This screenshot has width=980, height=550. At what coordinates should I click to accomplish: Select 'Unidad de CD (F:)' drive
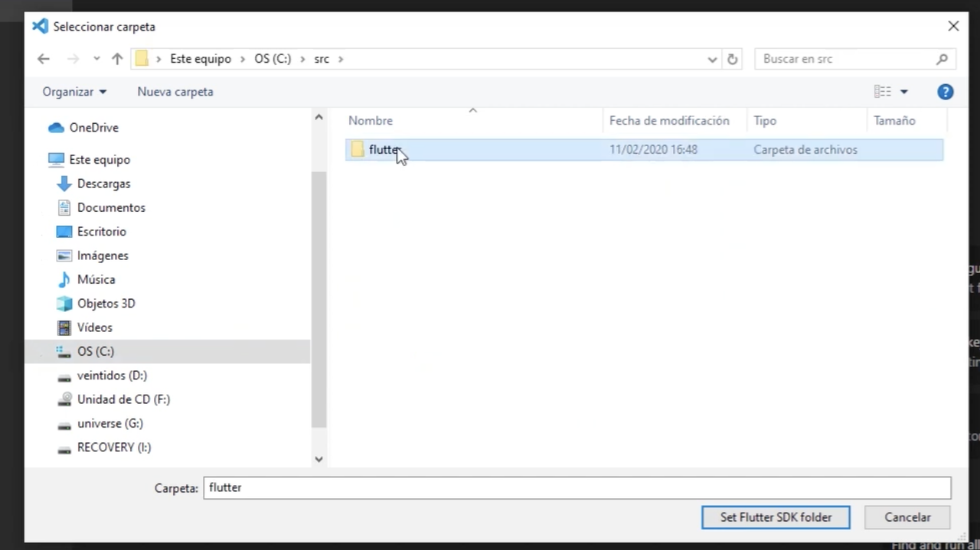pos(123,399)
